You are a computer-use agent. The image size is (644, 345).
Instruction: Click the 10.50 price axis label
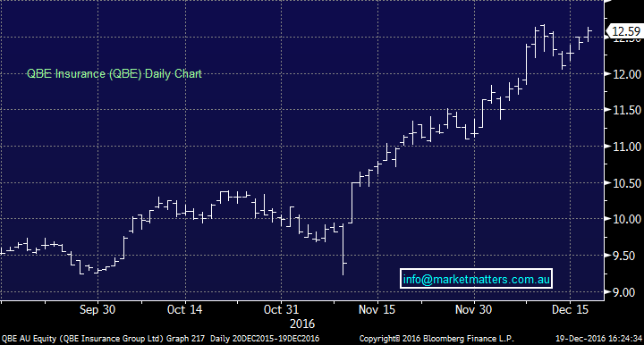tap(627, 183)
